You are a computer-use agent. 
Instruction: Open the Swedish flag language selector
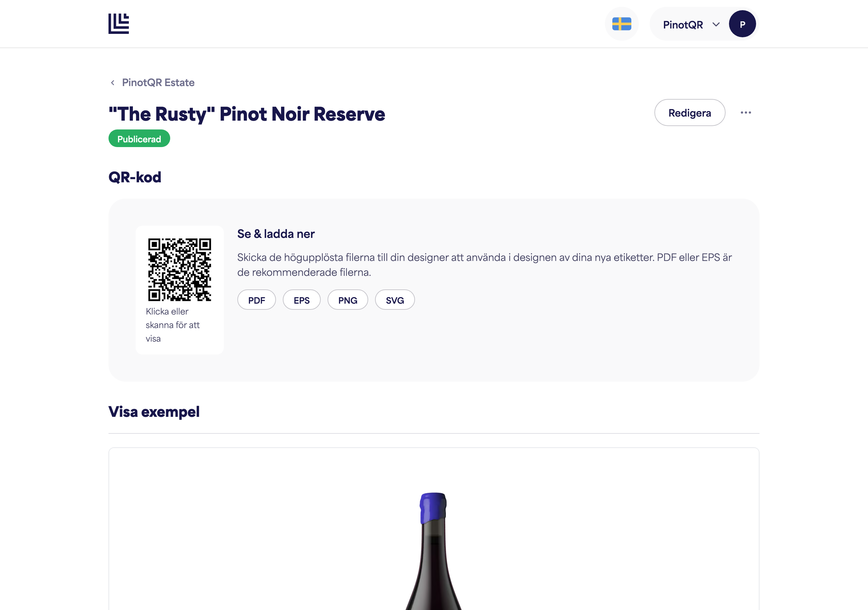(x=622, y=24)
